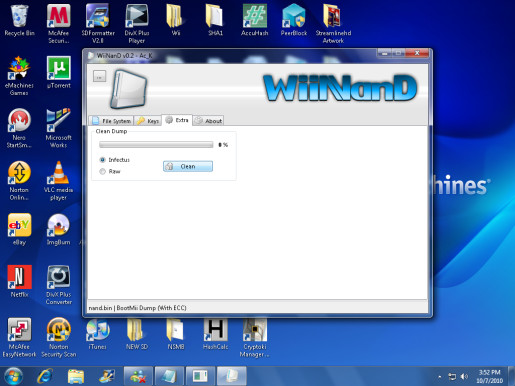The height and width of the screenshot is (386, 515).
Task: Launch HashCalc desktop icon
Action: (x=215, y=334)
